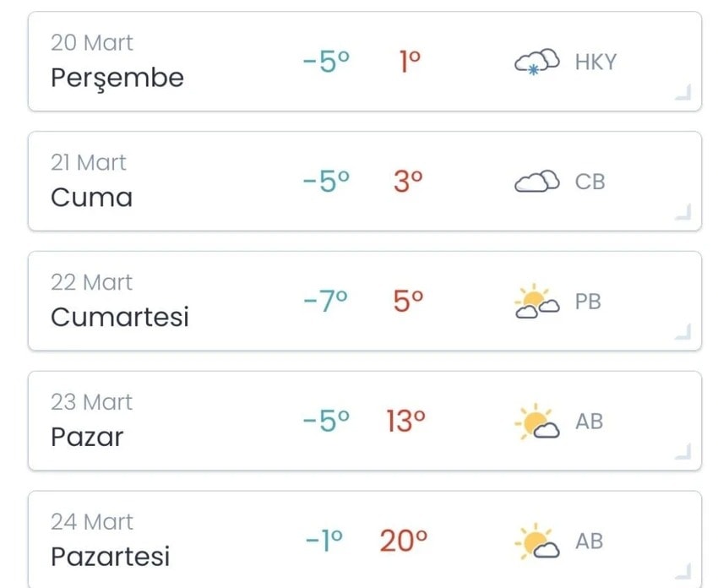Click the snowy cloud icon for 20 Mart
The height and width of the screenshot is (588, 718).
[536, 62]
